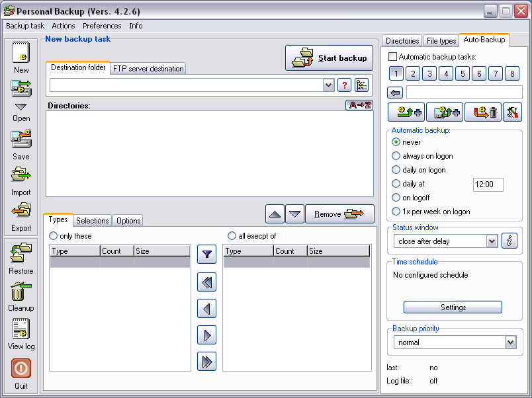The height and width of the screenshot is (398, 532).
Task: Click the left arrow button beside task field
Action: point(395,92)
